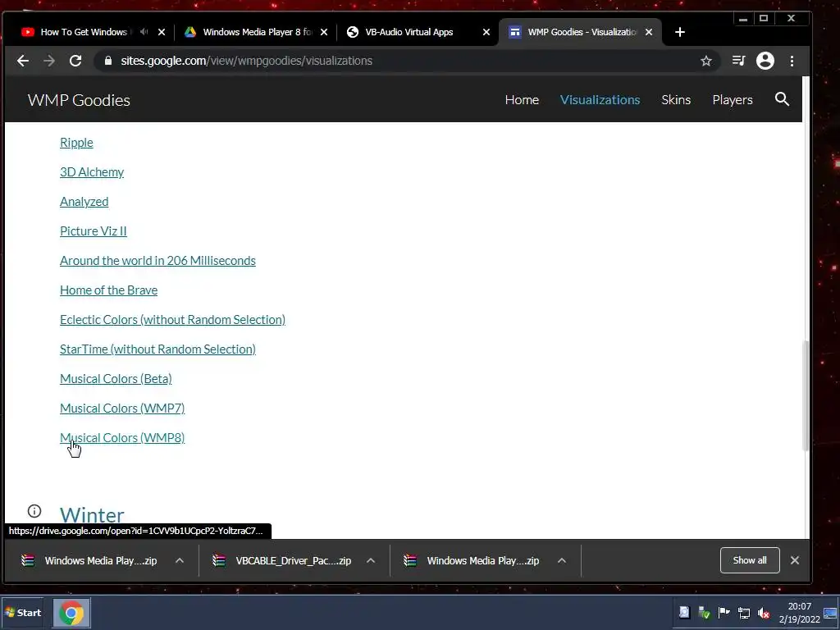The height and width of the screenshot is (630, 840).
Task: Open Around the world in 206 Milliseconds link
Action: point(157,260)
